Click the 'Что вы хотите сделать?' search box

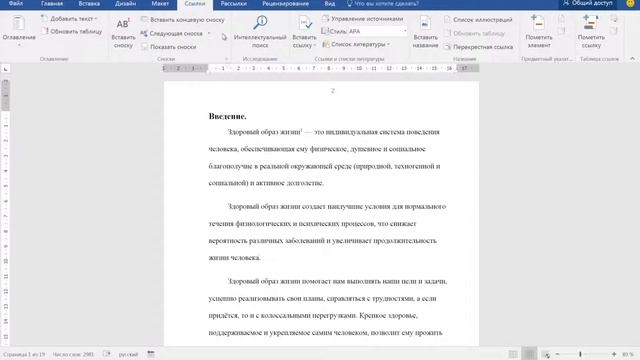click(x=383, y=4)
